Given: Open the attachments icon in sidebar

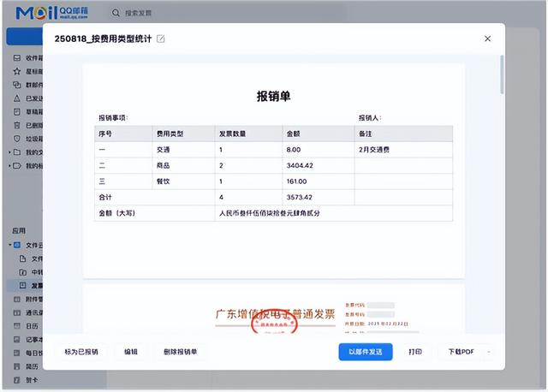Looking at the screenshot, I should click(x=17, y=299).
